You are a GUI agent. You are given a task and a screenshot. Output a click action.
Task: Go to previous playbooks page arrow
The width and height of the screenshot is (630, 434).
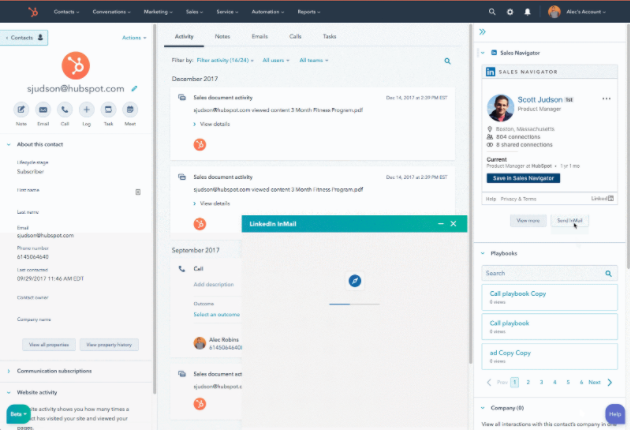(x=489, y=383)
